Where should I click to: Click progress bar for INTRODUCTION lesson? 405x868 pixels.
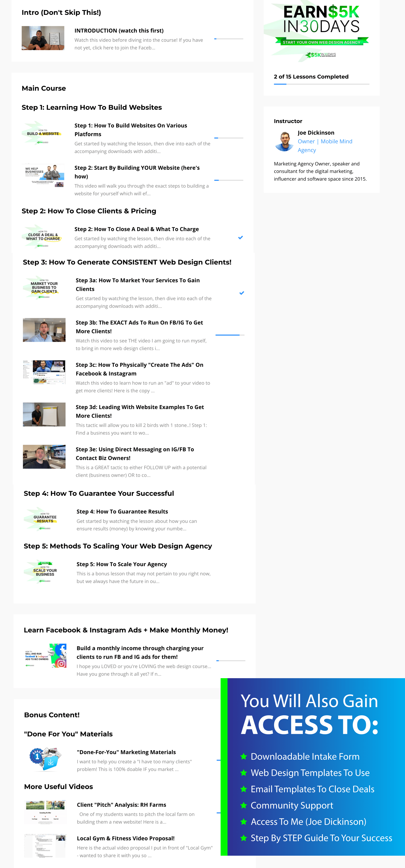(x=228, y=39)
